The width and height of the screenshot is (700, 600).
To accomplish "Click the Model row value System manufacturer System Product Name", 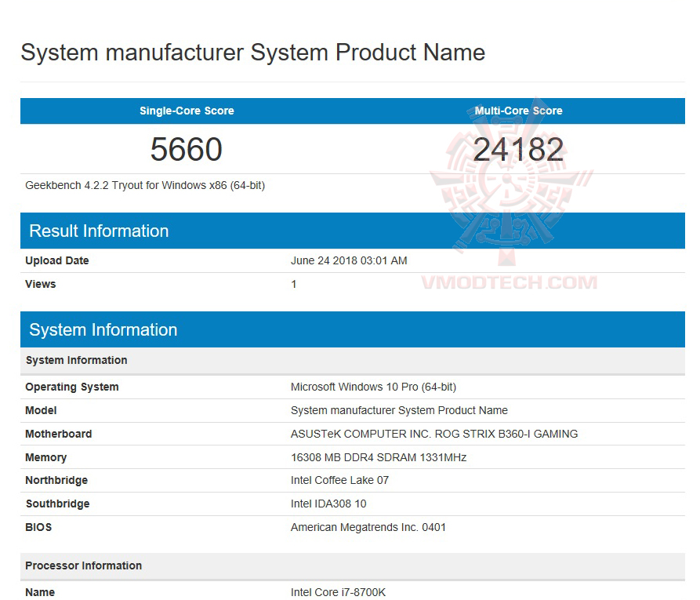I will (399, 410).
